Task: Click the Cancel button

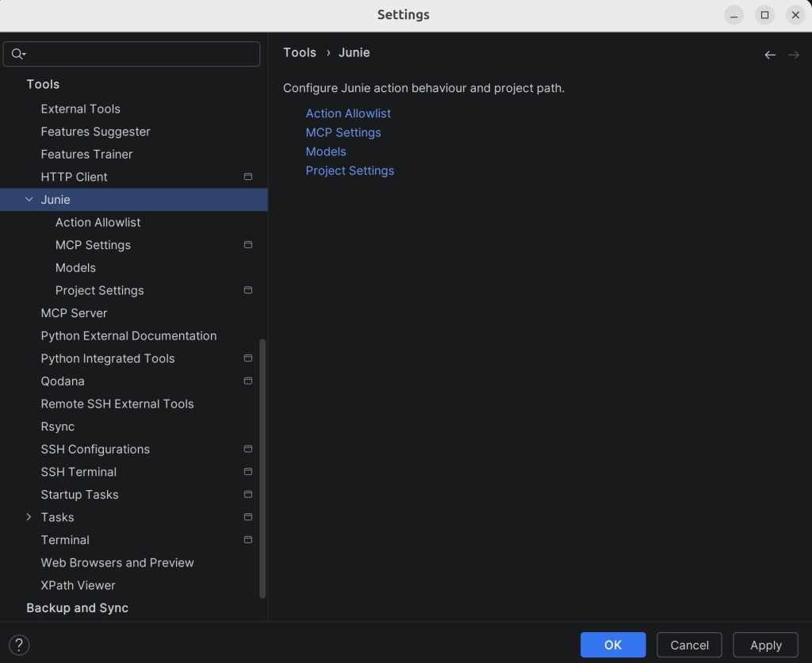Action: tap(689, 645)
